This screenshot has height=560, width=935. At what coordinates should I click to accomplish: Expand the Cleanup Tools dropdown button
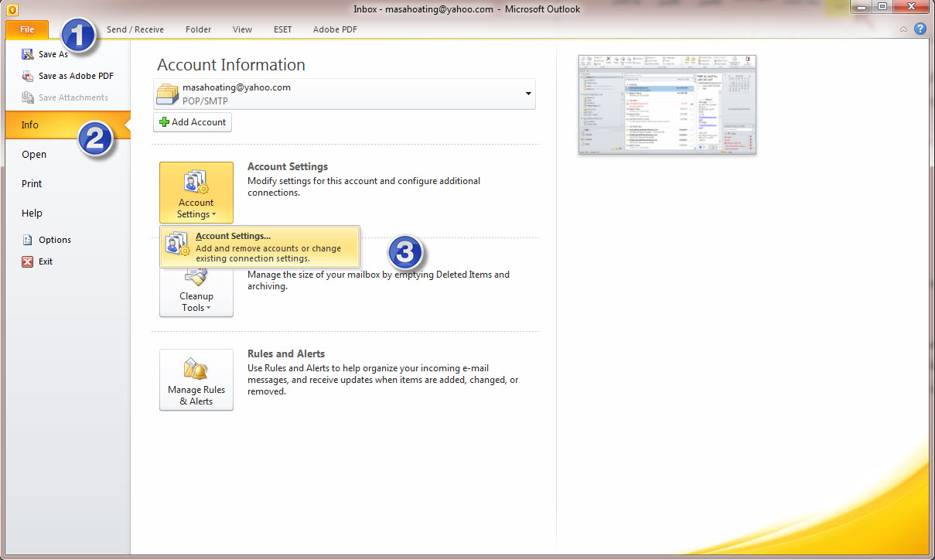coord(196,291)
